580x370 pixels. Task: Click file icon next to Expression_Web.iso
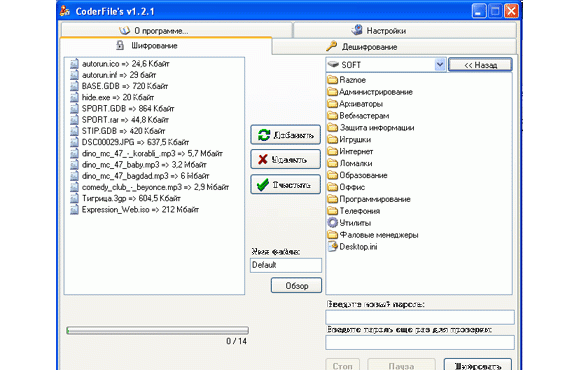(x=74, y=210)
